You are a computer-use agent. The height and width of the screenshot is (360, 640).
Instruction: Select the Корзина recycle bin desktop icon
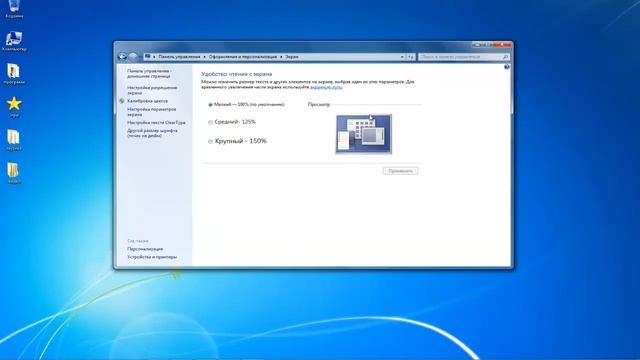click(x=14, y=10)
